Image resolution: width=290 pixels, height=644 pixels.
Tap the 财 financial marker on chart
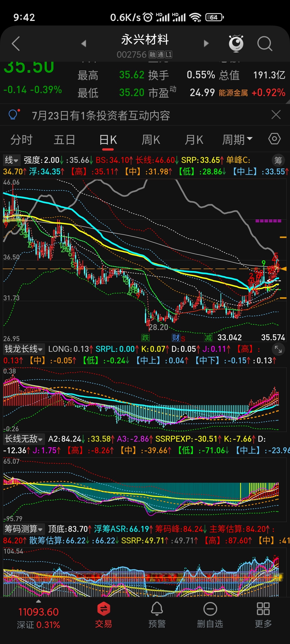point(176,338)
